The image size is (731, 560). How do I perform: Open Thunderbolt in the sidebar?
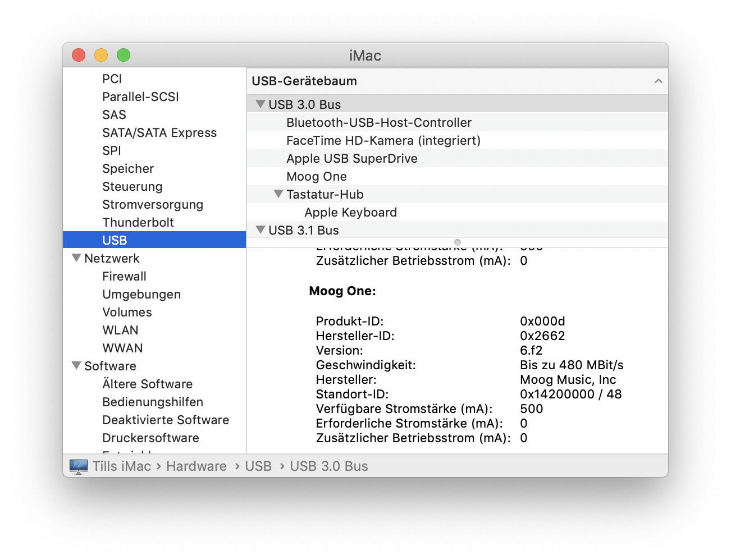click(x=138, y=223)
